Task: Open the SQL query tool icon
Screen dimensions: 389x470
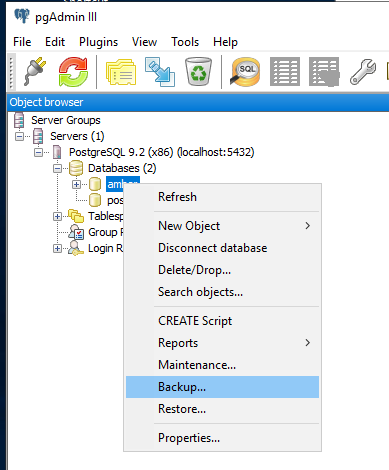Action: coord(245,71)
